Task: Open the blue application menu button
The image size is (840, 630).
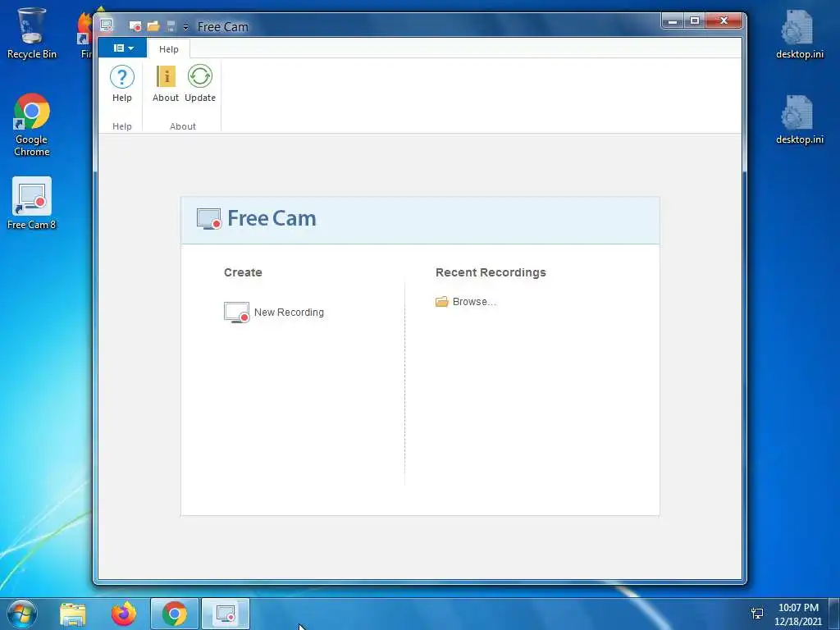Action: click(x=123, y=48)
